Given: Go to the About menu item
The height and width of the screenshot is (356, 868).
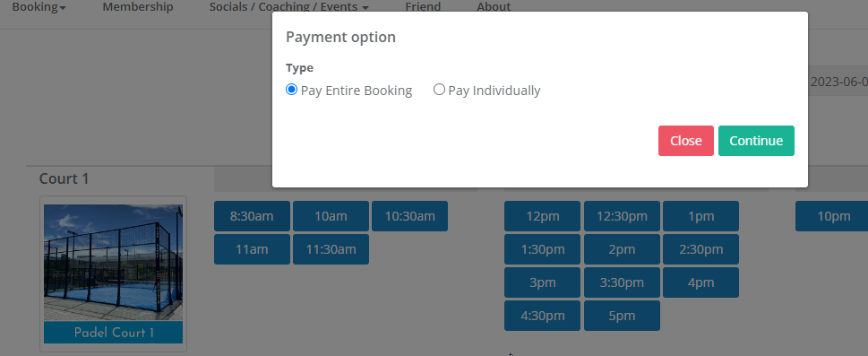Looking at the screenshot, I should [x=494, y=7].
